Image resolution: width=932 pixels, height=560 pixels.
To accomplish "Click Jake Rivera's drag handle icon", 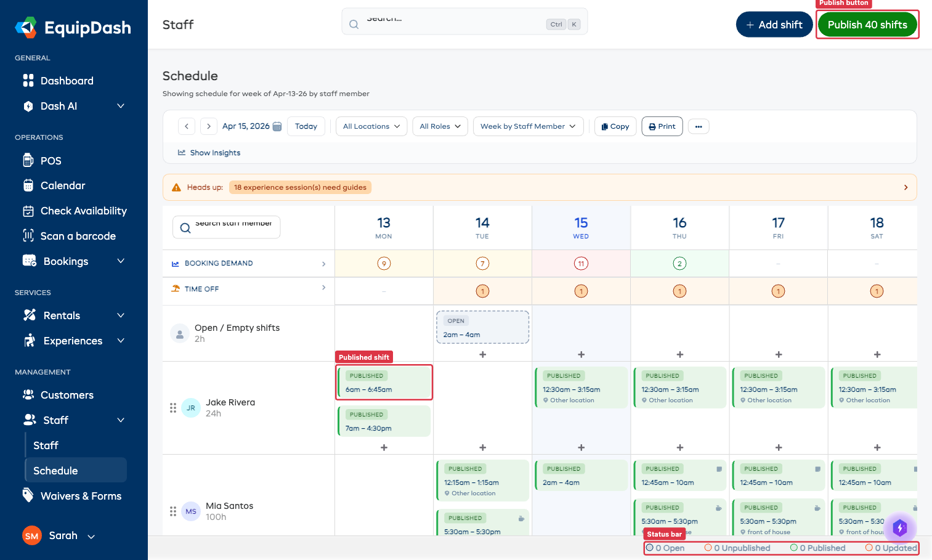I will pos(173,408).
